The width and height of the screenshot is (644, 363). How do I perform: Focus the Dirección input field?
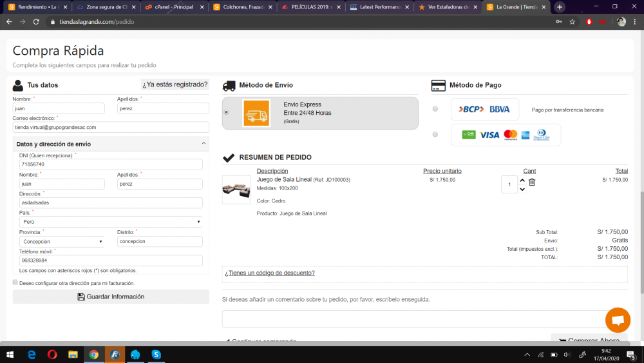pyautogui.click(x=111, y=202)
